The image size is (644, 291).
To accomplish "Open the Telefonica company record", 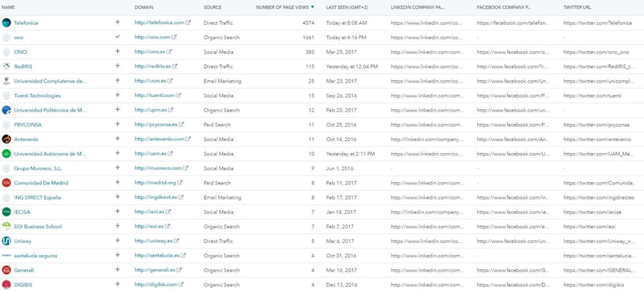I will [26, 23].
